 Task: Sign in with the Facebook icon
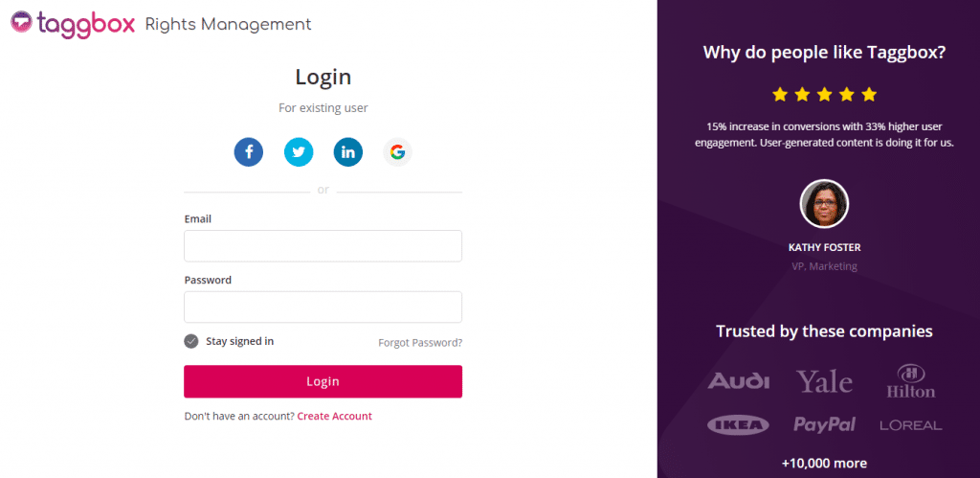(249, 151)
